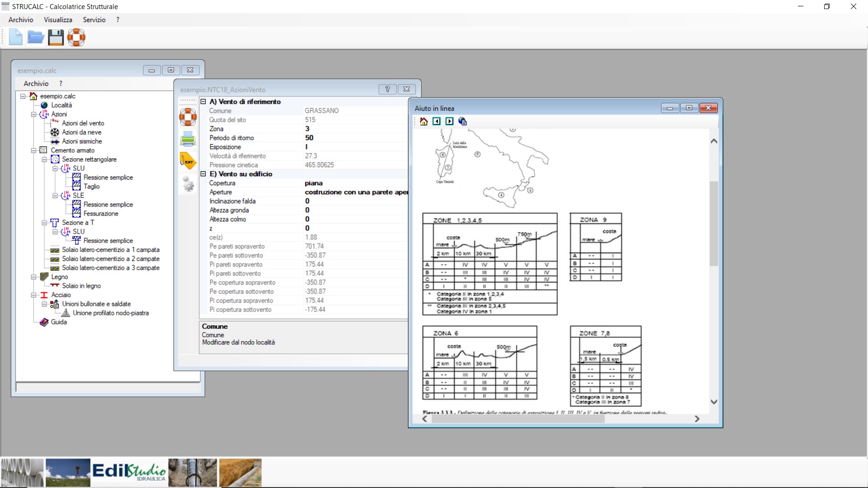This screenshot has width=868, height=488.
Task: Go to help home page icon
Action: pos(424,121)
